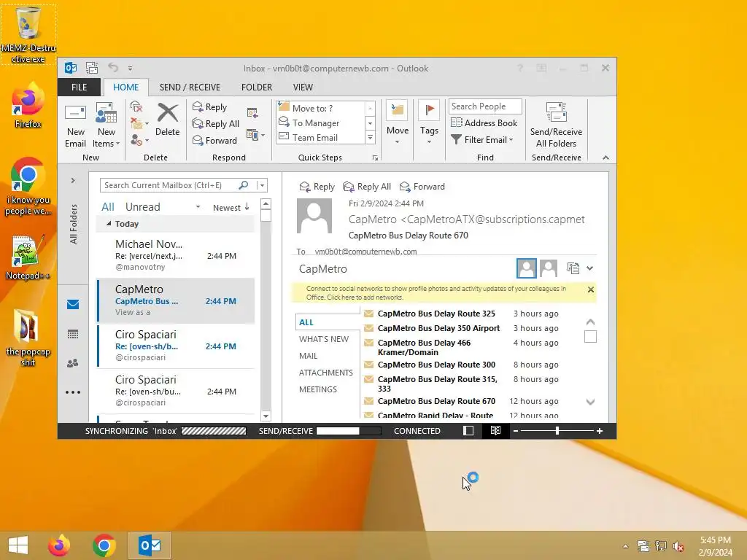Expand the All Folders pane

point(73,181)
